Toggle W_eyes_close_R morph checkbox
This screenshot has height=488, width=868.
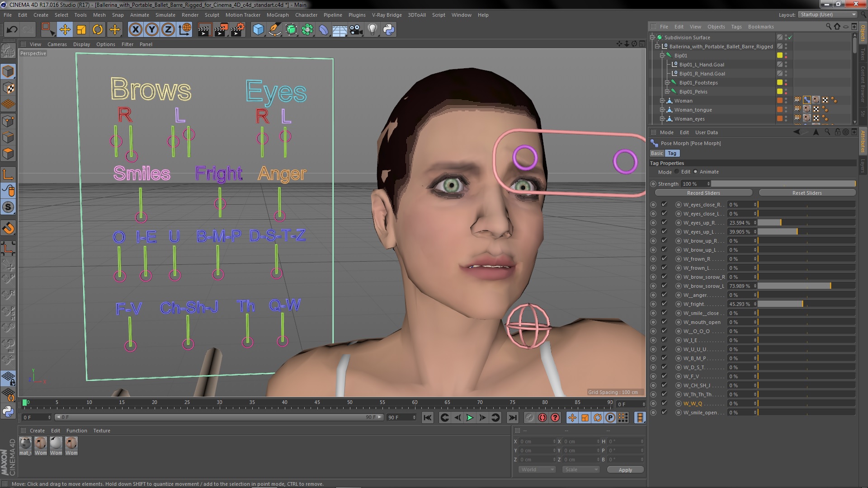coord(664,204)
